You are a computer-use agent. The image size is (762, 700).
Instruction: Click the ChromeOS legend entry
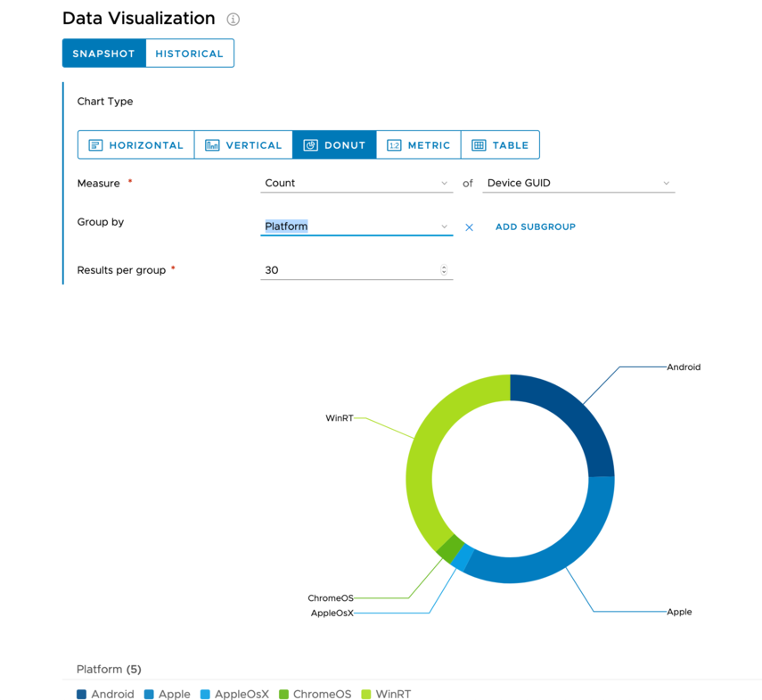(315, 694)
